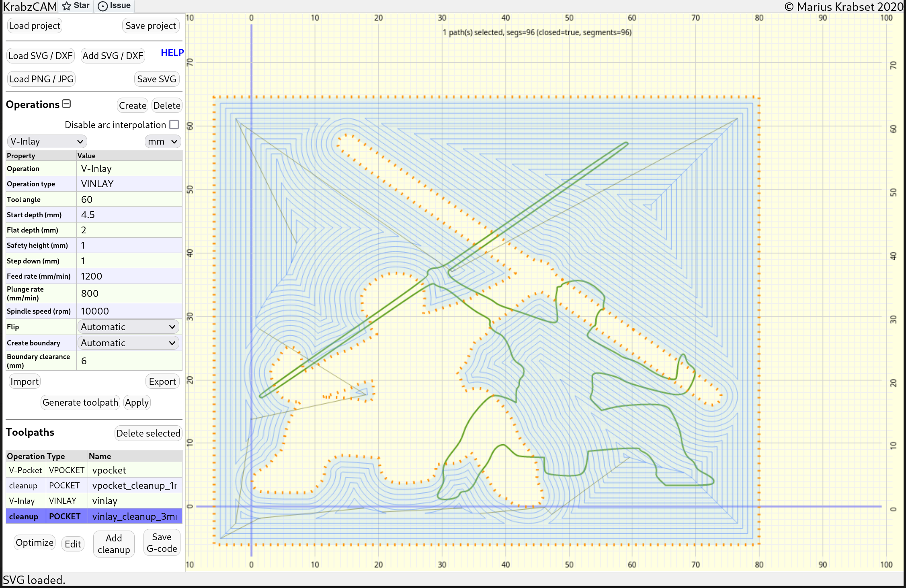906x588 pixels.
Task: Click the toolpaths Name column header
Action: (135, 456)
